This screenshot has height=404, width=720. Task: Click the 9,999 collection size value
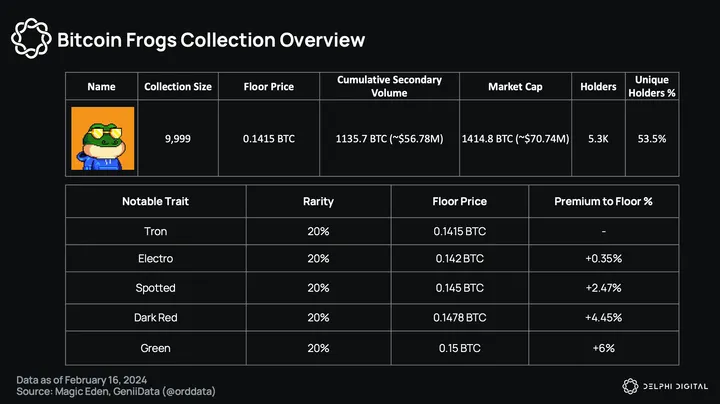click(x=178, y=139)
